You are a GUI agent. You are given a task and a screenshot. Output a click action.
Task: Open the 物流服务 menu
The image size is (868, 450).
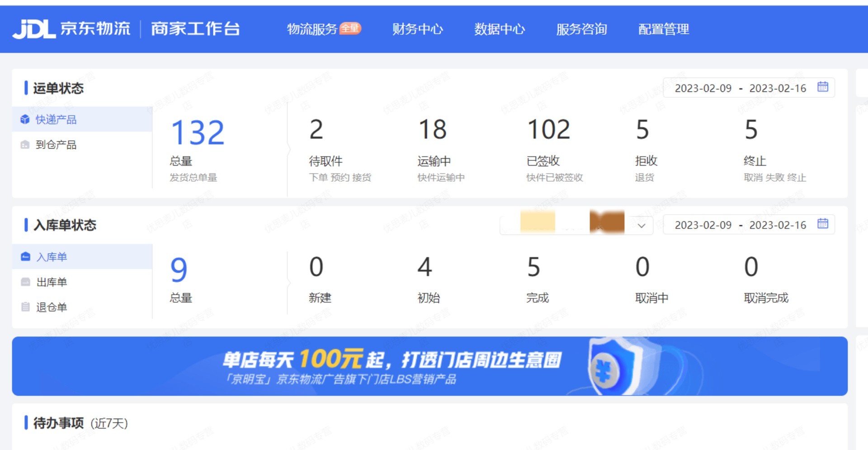(312, 29)
